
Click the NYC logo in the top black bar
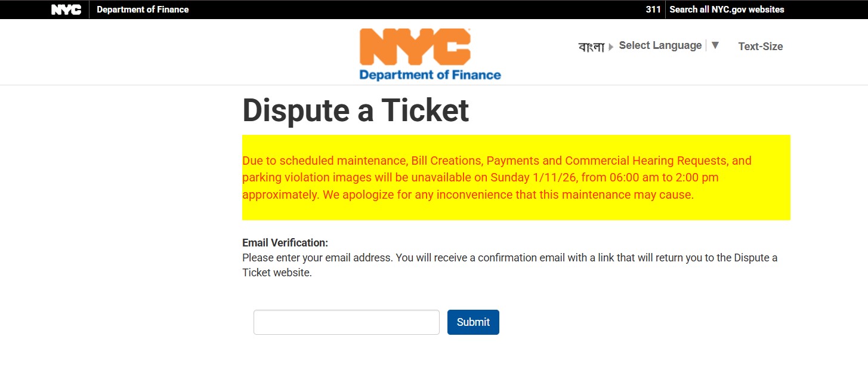[66, 9]
